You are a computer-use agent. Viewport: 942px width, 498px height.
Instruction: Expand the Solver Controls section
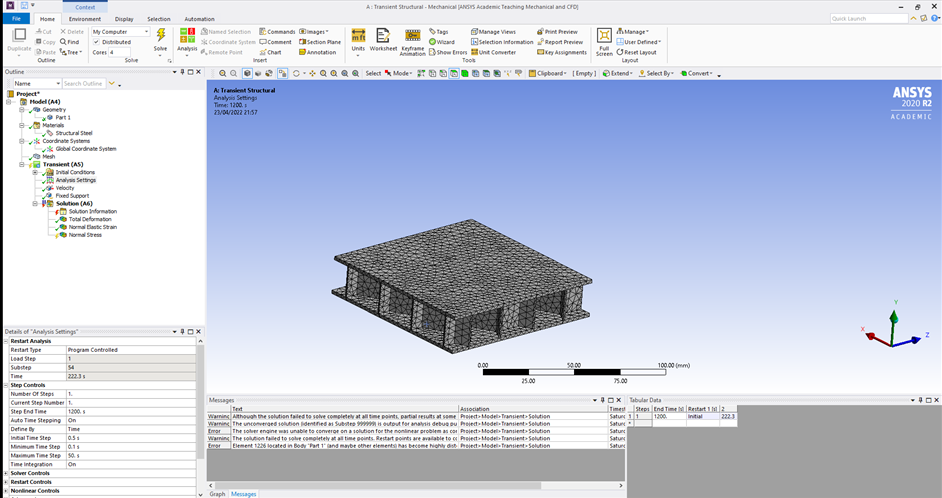click(7, 473)
